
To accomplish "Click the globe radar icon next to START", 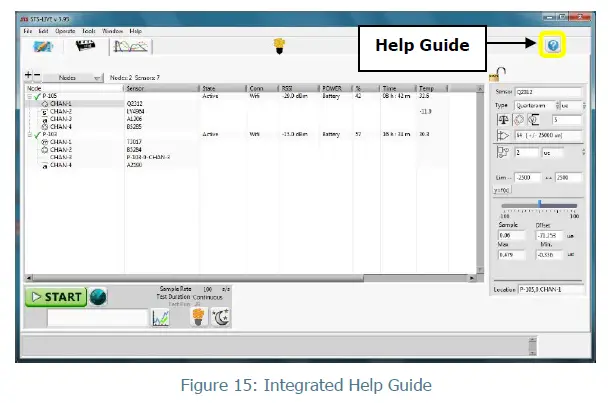I will pyautogui.click(x=98, y=297).
